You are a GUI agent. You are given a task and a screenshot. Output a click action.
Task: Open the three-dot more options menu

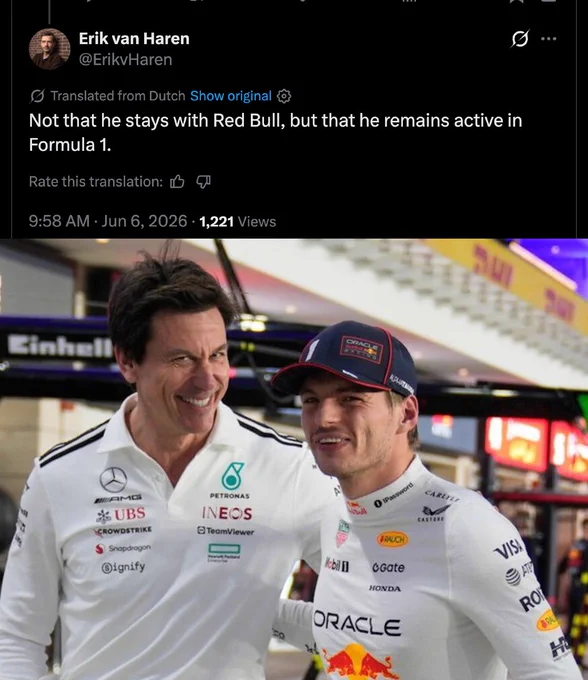coord(549,39)
